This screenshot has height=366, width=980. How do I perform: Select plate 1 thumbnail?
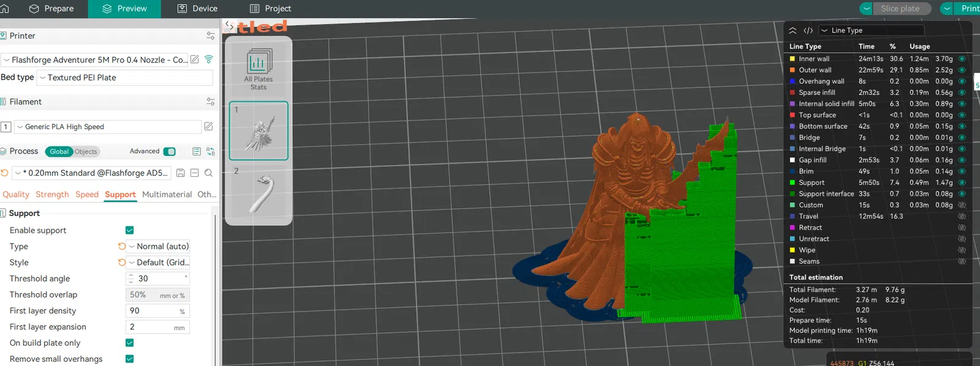point(258,131)
